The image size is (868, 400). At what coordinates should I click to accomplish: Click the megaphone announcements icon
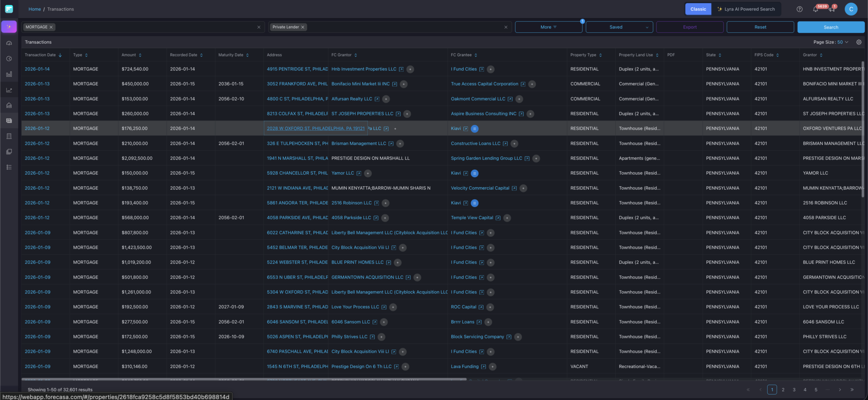(831, 9)
